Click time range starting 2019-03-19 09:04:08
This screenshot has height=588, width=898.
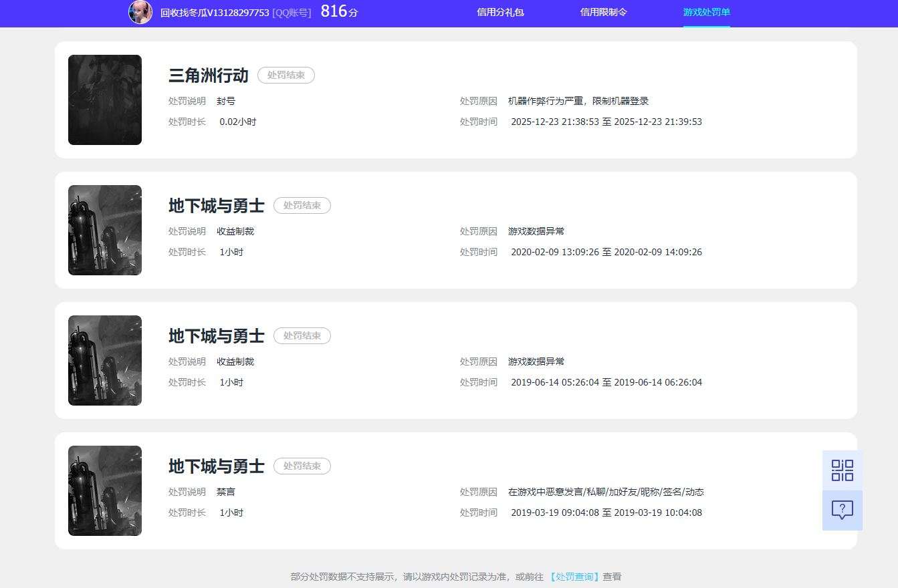[606, 513]
